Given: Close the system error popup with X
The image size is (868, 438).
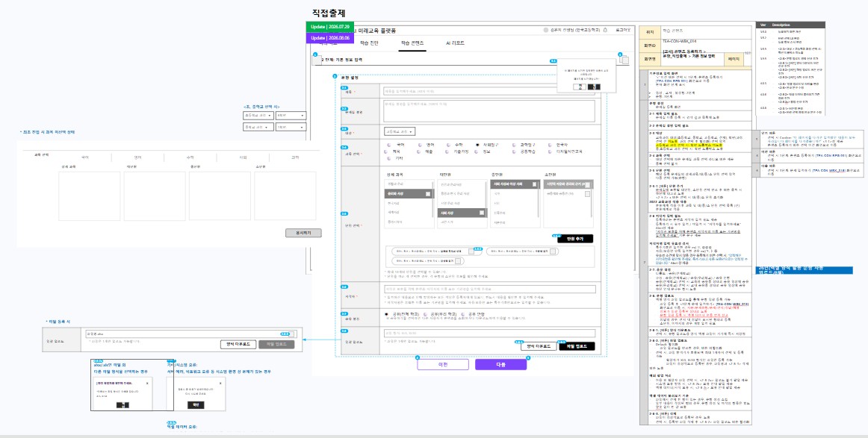Looking at the screenshot, I should pos(220,382).
